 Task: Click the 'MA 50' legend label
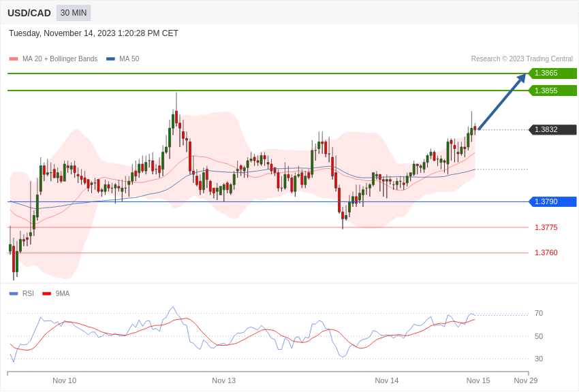(x=129, y=59)
